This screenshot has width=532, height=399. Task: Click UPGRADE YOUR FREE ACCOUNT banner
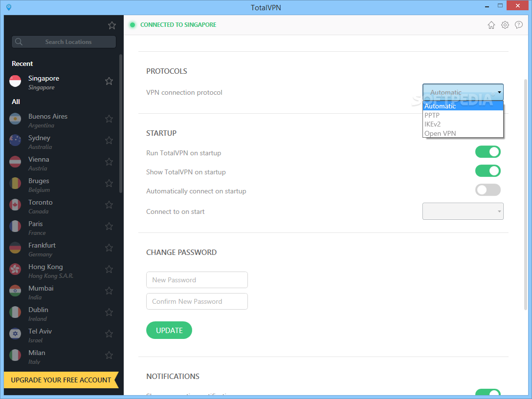tap(61, 380)
